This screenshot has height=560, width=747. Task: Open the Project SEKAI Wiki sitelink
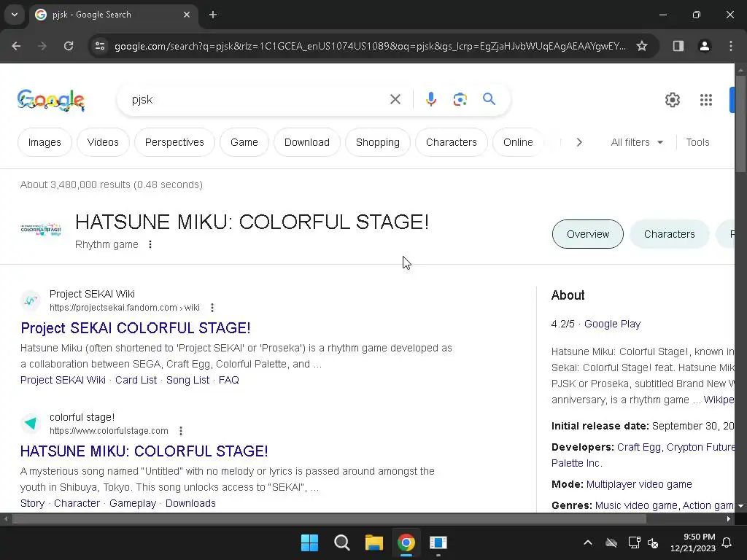coord(63,380)
